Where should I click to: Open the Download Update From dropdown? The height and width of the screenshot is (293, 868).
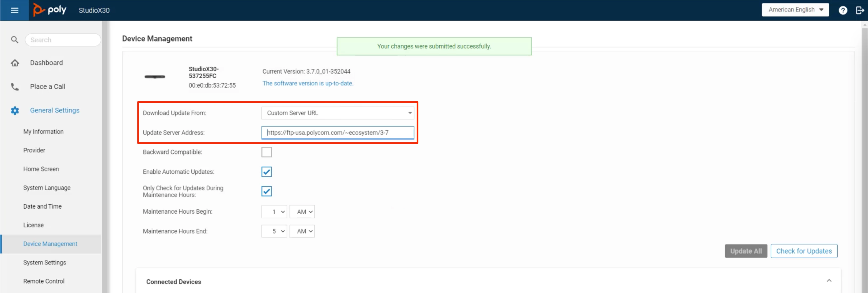(x=337, y=113)
